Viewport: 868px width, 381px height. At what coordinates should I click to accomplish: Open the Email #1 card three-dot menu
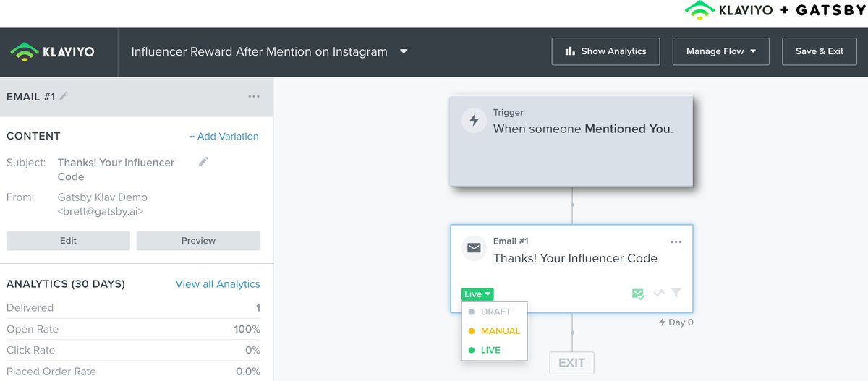(x=676, y=242)
